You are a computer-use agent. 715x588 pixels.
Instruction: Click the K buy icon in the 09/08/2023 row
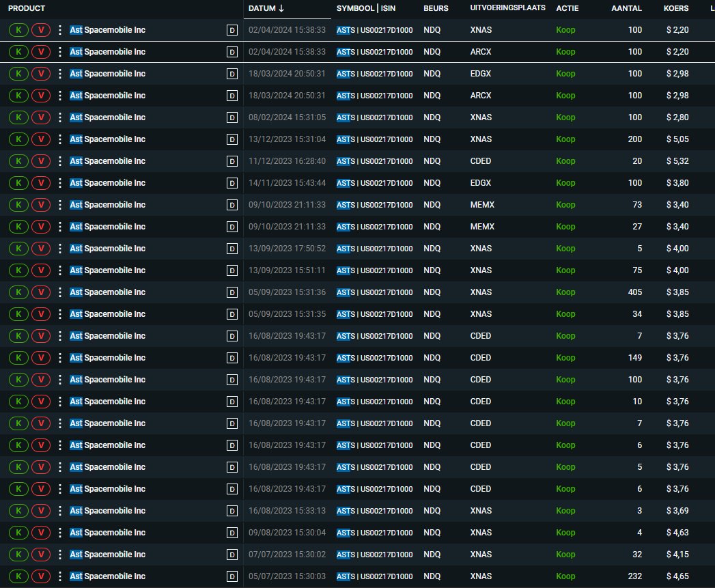18,533
